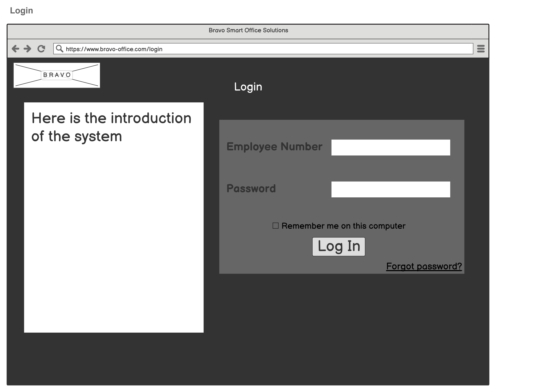Click the BRAVO logo image
The width and height of the screenshot is (555, 392).
tap(57, 75)
